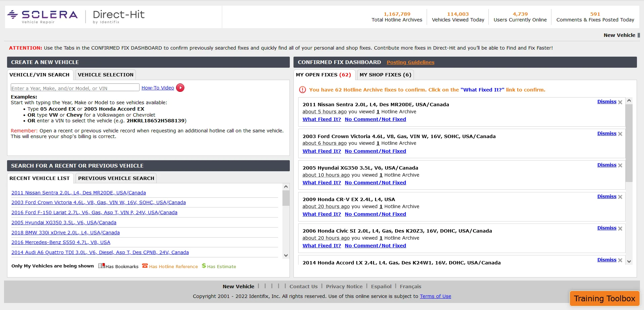Open recent 2014 Audi A6 Quattro TDI link
Viewport: 644px width, 310px height.
tap(100, 252)
